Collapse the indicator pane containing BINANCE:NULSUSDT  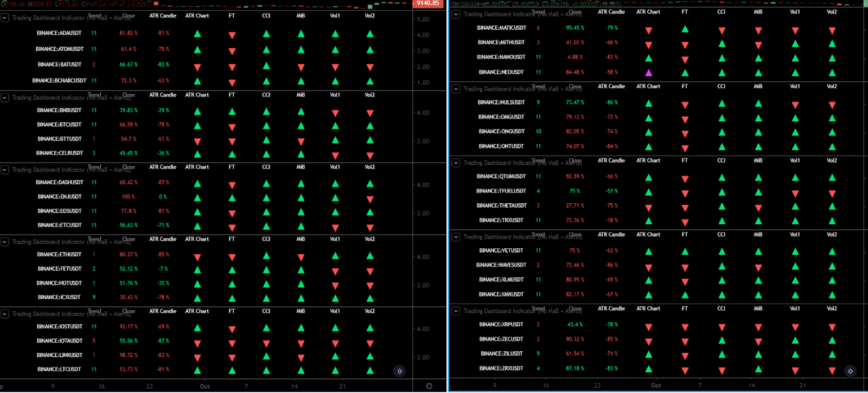[x=456, y=89]
